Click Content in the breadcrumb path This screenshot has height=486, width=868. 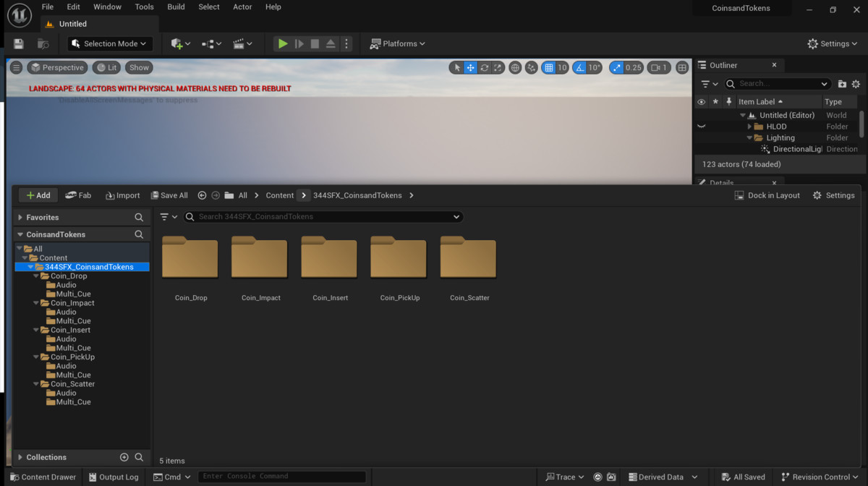[x=279, y=195]
